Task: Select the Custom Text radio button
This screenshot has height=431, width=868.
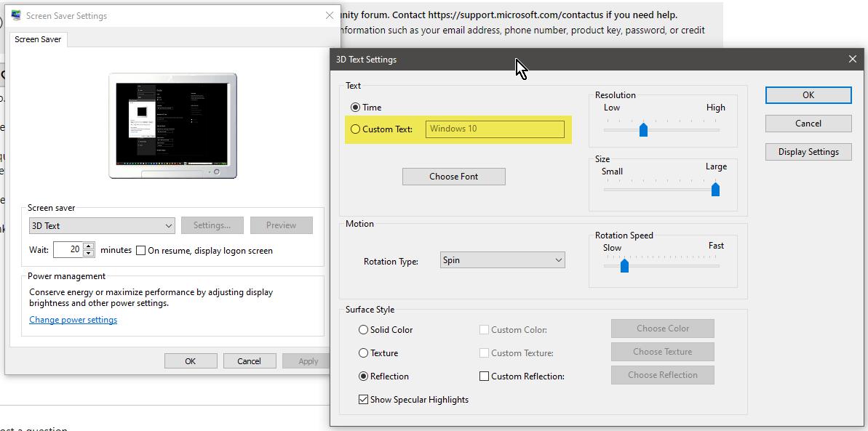Action: [355, 129]
